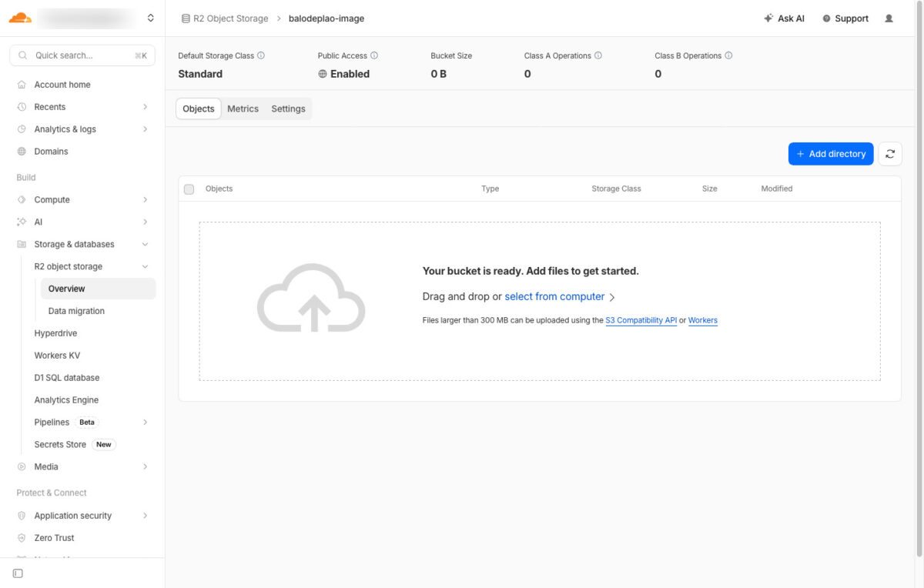The height and width of the screenshot is (588, 924).
Task: Click into the Quick search field
Action: pos(82,55)
